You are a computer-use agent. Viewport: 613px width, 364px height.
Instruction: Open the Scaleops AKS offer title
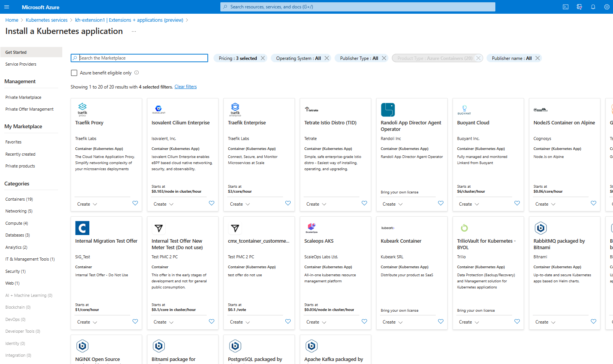(x=319, y=241)
